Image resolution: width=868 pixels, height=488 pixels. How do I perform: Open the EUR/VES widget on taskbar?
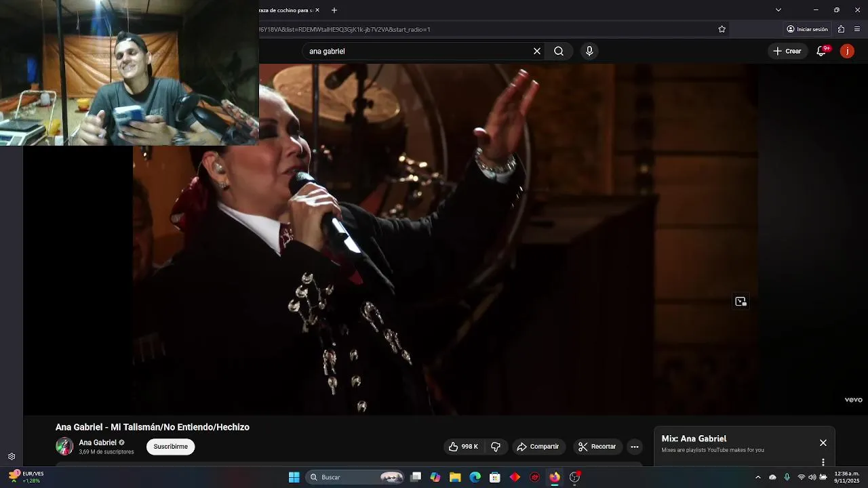pyautogui.click(x=26, y=477)
